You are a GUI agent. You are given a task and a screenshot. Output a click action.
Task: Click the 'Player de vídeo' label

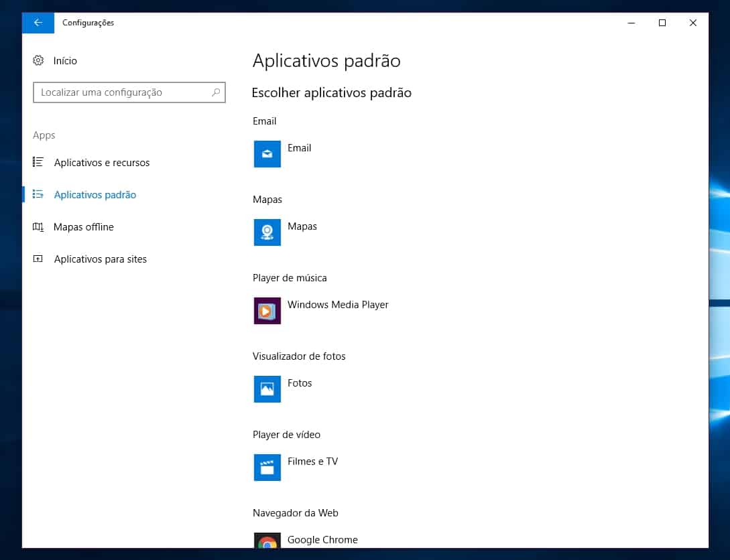(286, 435)
